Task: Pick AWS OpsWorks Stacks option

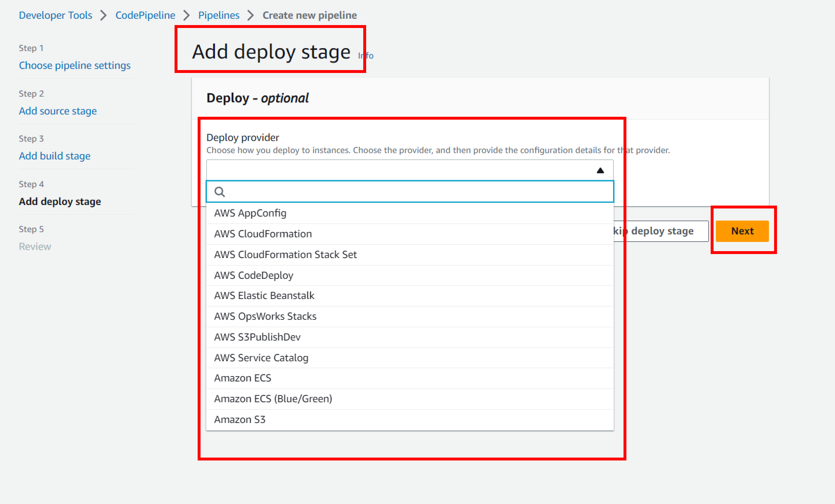Action: 410,316
